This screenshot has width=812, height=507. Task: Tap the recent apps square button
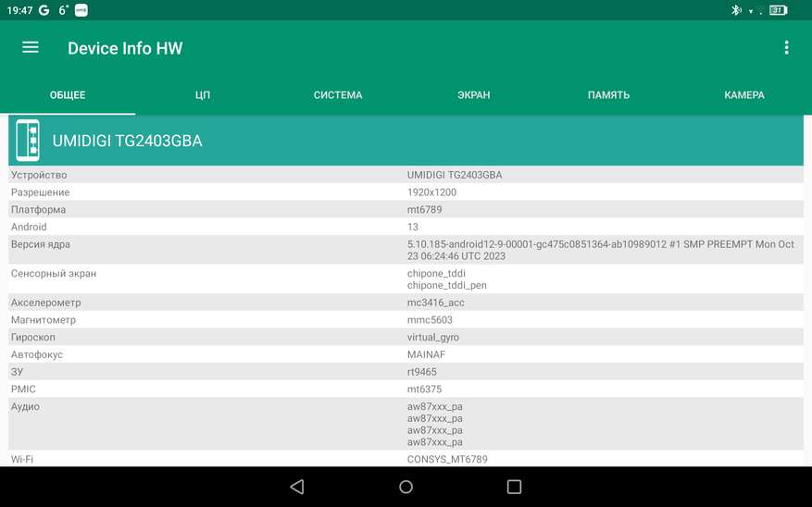(514, 487)
